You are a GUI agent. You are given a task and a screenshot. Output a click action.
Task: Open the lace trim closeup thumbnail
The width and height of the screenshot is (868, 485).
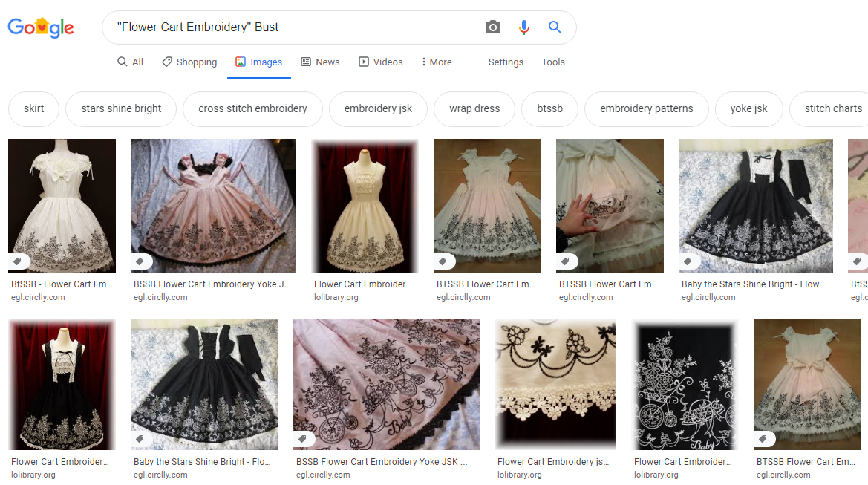(x=555, y=384)
